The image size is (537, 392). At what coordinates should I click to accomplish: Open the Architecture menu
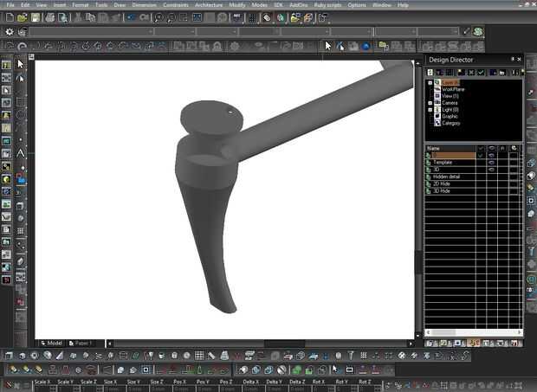(209, 5)
